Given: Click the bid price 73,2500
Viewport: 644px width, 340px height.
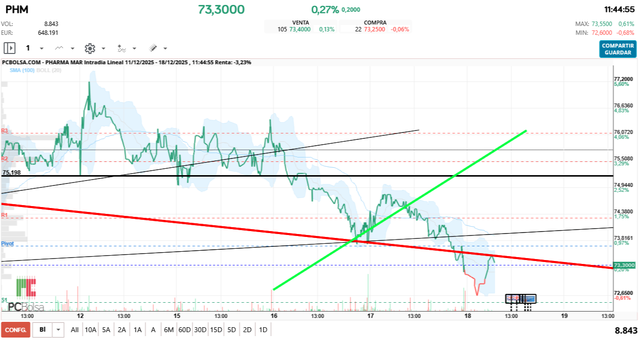Looking at the screenshot, I should [375, 29].
